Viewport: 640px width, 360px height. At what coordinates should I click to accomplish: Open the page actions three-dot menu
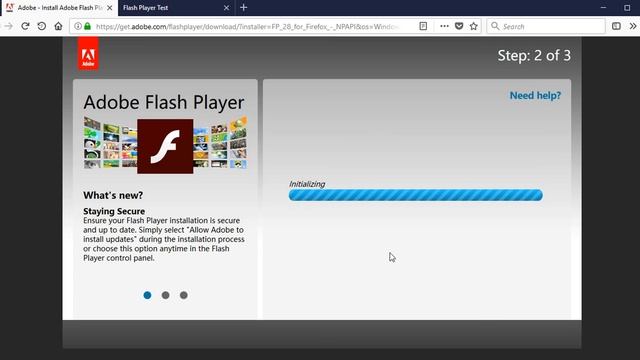tap(444, 26)
